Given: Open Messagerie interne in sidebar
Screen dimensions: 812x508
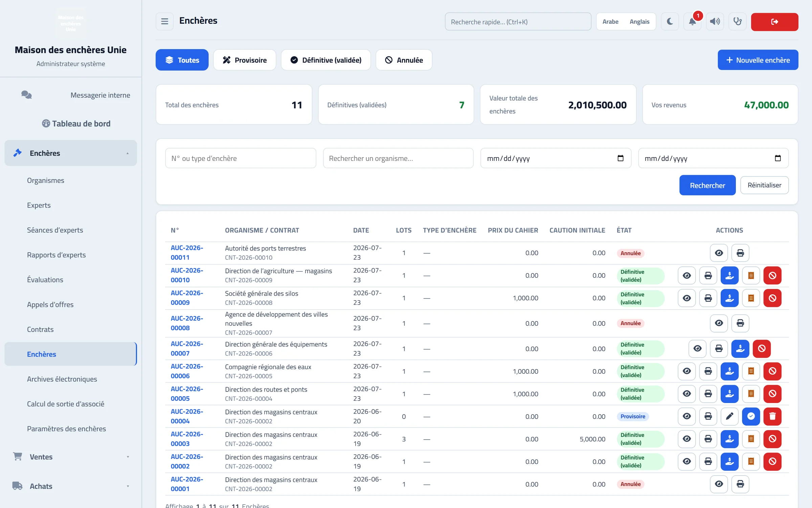Looking at the screenshot, I should (71, 95).
